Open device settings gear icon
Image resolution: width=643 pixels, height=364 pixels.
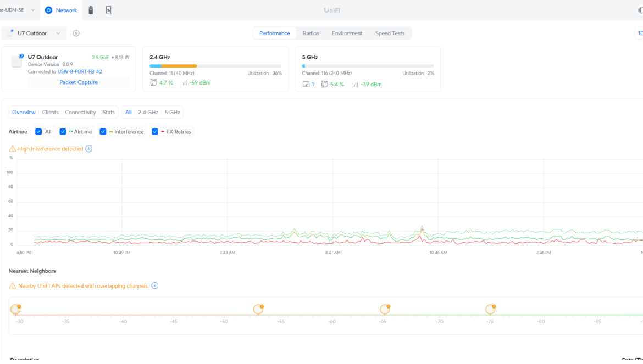(76, 33)
